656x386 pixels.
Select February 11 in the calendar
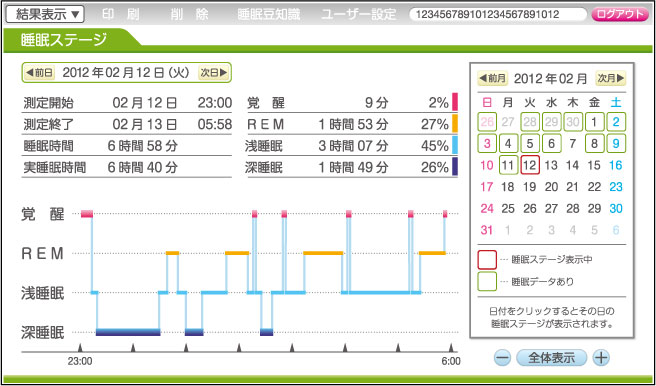tap(508, 165)
